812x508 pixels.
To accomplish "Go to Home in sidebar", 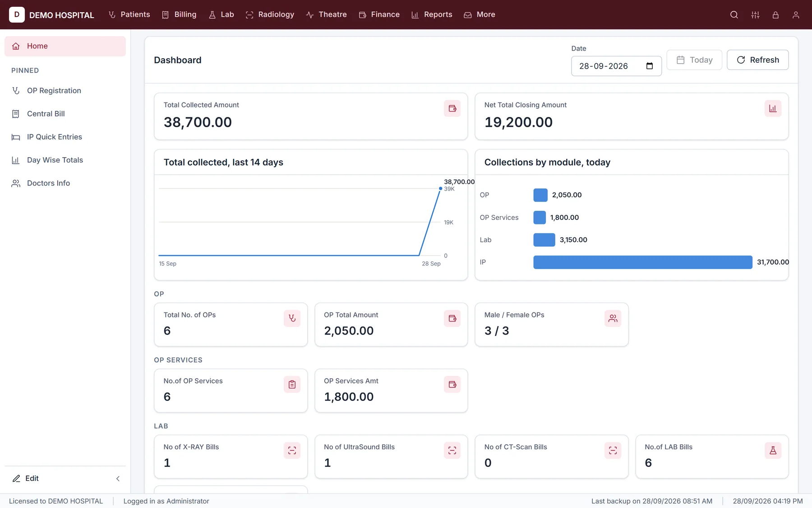I will pos(65,46).
